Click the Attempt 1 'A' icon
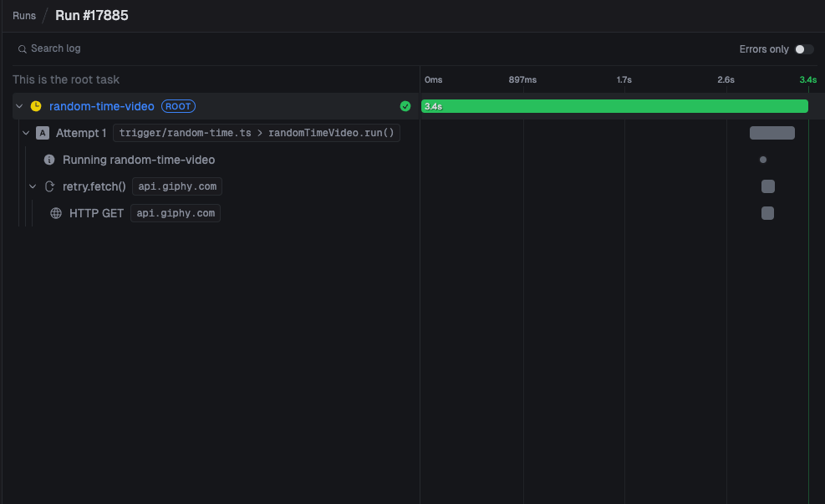This screenshot has width=825, height=504. pos(43,133)
